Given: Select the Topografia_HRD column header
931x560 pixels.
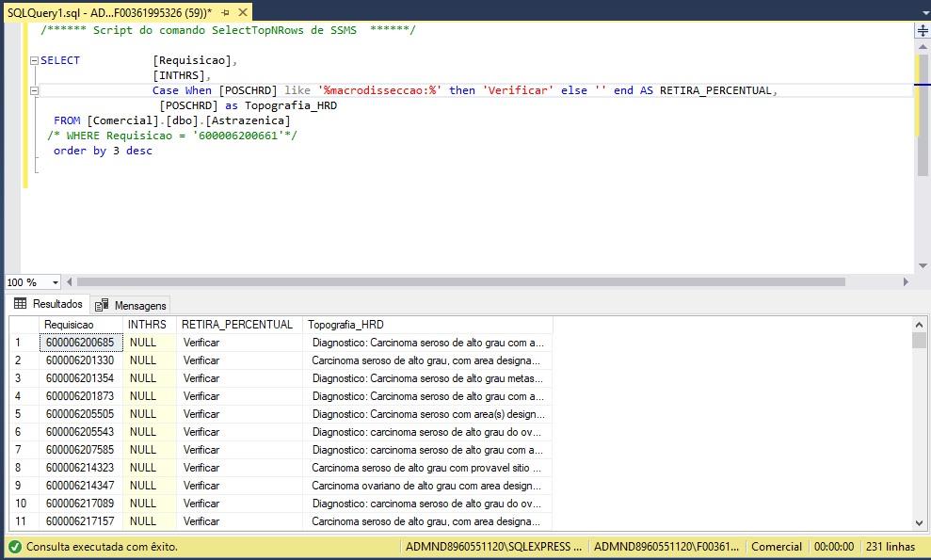Looking at the screenshot, I should (427, 325).
